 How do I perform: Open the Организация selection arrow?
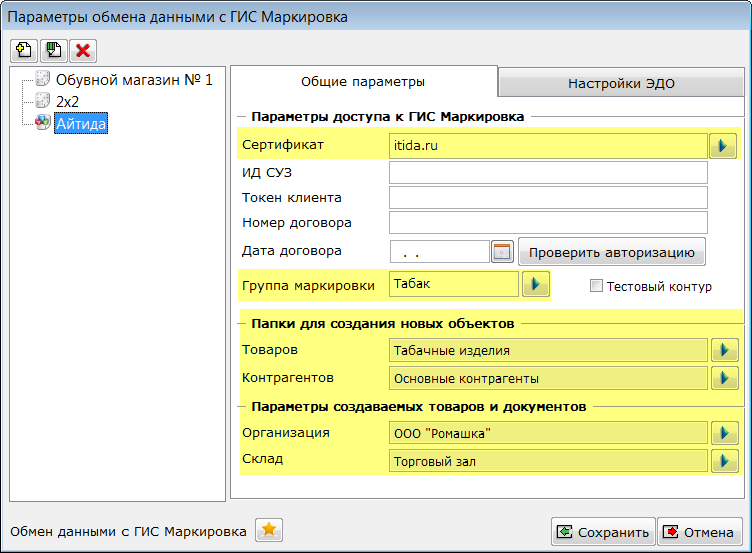point(725,434)
